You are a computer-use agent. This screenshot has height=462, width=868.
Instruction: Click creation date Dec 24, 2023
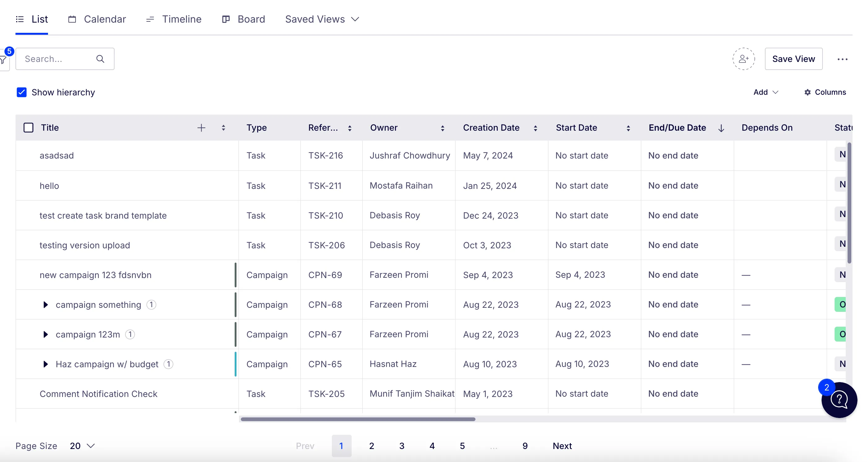click(491, 215)
